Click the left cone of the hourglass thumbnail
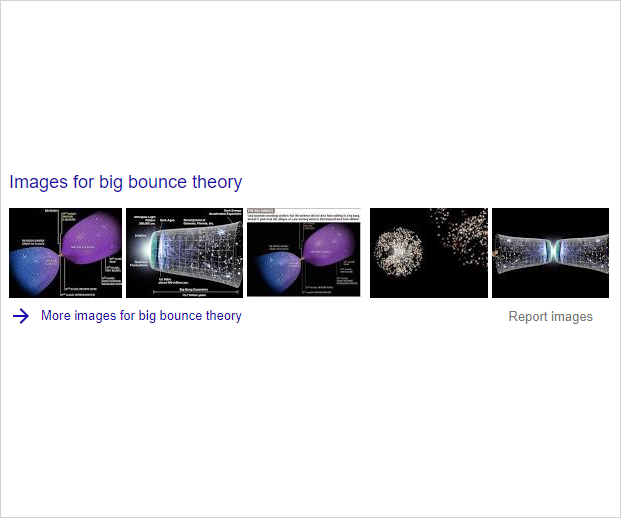Image resolution: width=621 pixels, height=518 pixels. tap(521, 253)
